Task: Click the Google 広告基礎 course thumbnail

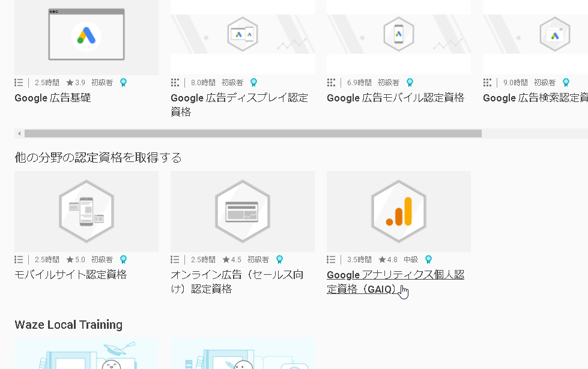Action: (x=86, y=36)
